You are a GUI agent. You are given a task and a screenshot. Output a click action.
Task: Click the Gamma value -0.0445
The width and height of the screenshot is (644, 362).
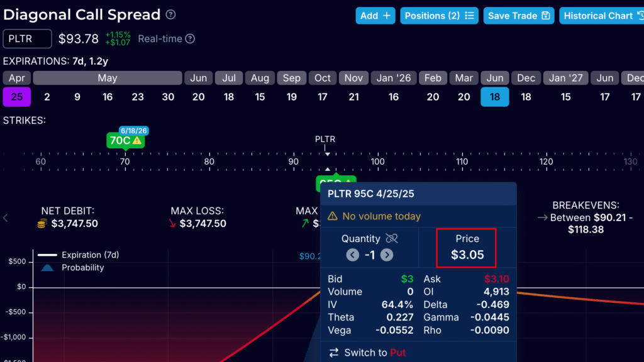[x=489, y=317]
